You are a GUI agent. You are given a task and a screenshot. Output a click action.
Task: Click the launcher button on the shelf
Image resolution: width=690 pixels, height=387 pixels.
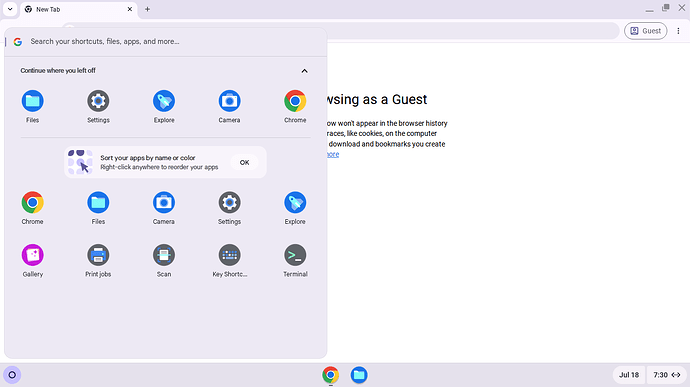point(12,375)
